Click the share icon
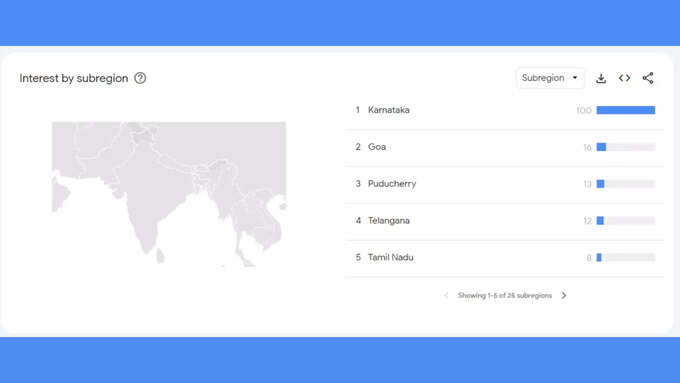The width and height of the screenshot is (680, 383). [648, 78]
